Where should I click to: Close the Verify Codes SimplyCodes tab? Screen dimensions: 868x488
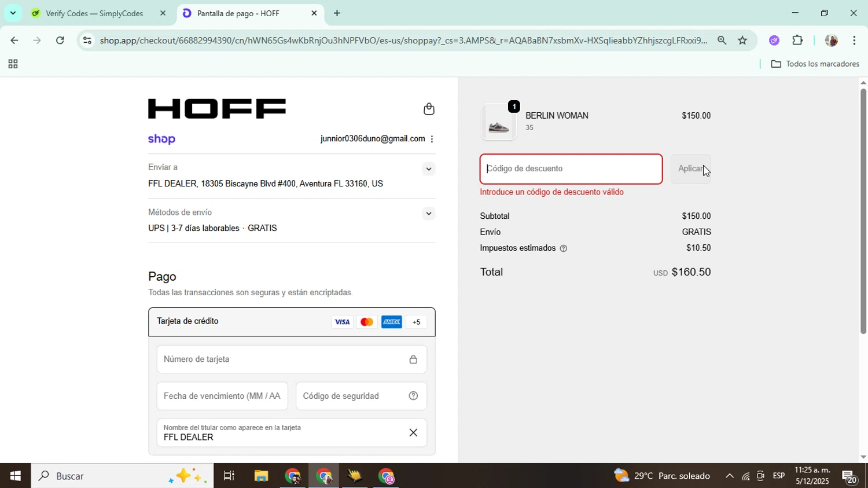(x=163, y=13)
